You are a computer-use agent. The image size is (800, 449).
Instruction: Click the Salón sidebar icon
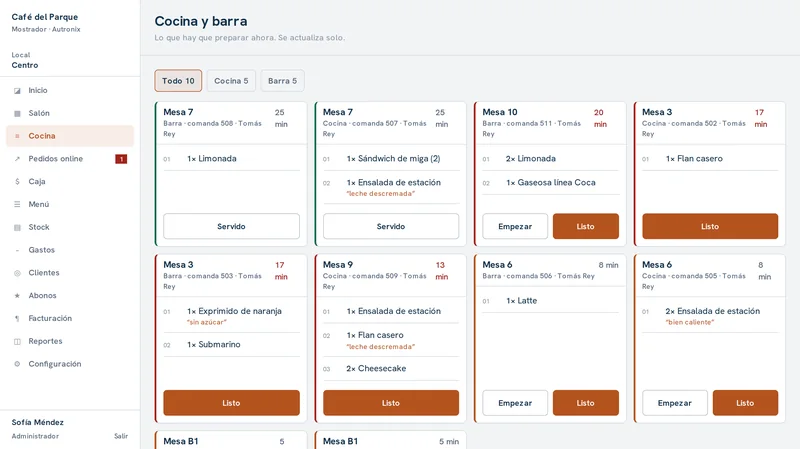click(17, 113)
